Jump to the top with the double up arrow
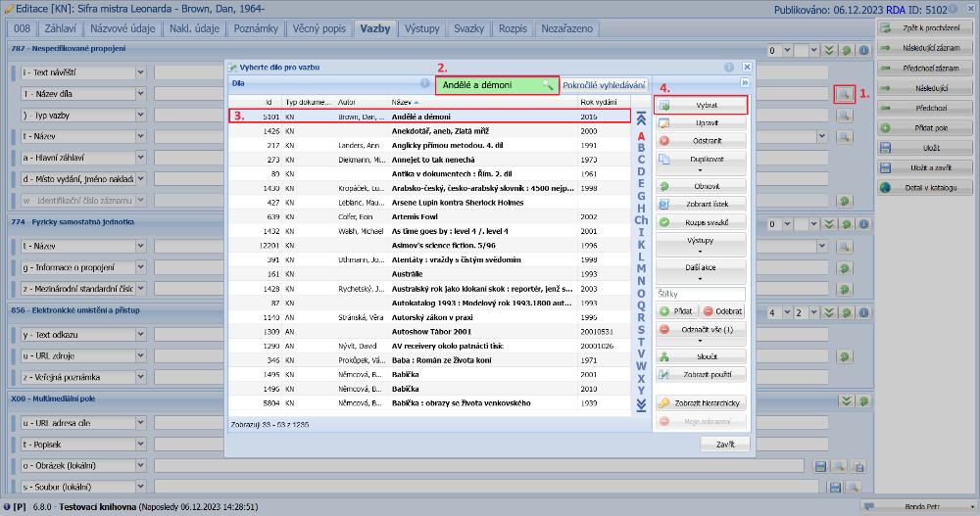 tap(641, 116)
